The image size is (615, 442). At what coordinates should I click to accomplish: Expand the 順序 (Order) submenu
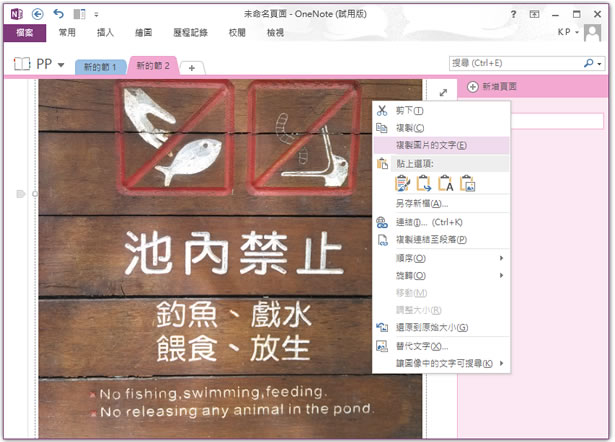click(440, 258)
